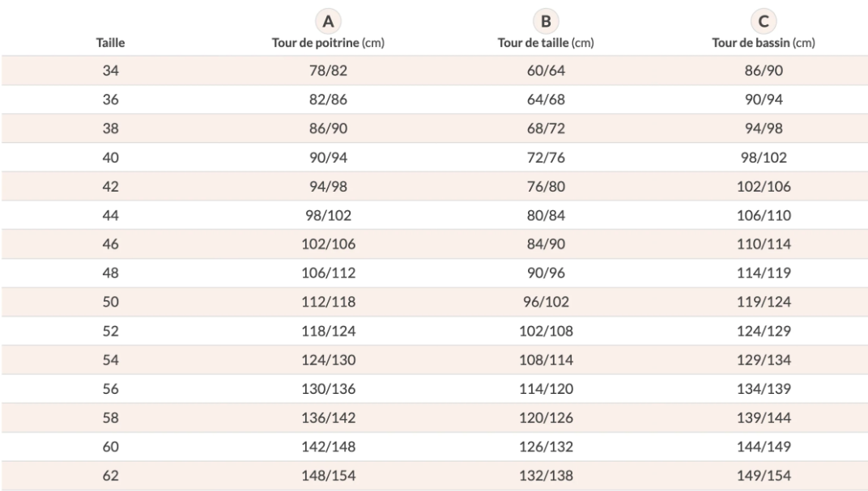Select size 34 row label
The width and height of the screenshot is (868, 491).
click(111, 71)
